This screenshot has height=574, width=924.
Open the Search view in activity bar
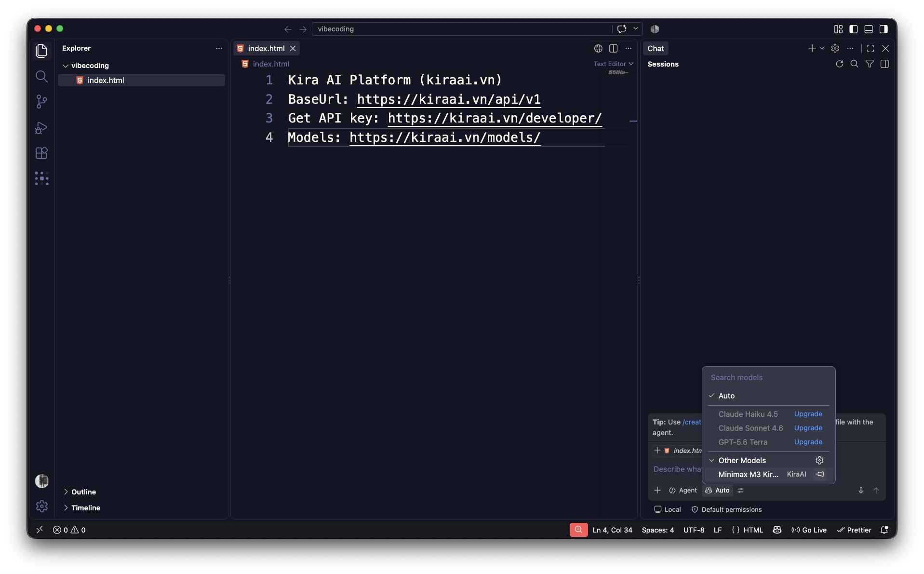(42, 76)
